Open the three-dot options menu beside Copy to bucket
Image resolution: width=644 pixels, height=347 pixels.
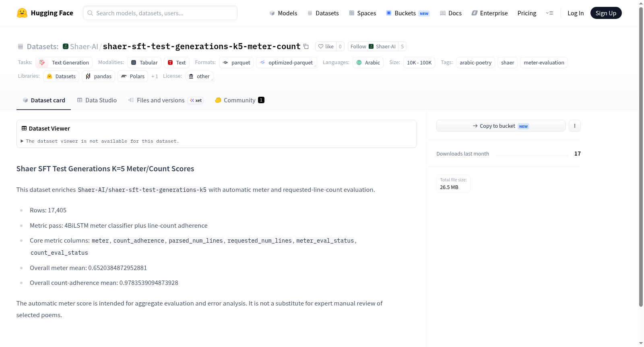click(x=575, y=126)
